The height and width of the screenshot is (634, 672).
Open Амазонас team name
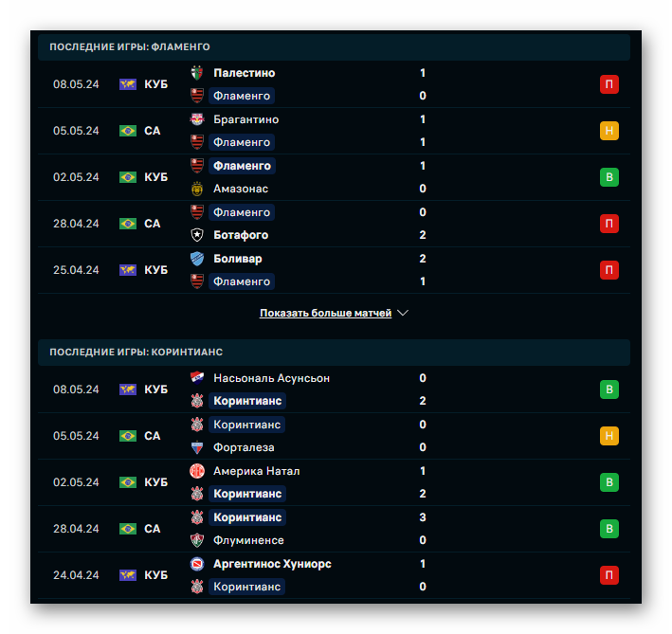tap(241, 189)
